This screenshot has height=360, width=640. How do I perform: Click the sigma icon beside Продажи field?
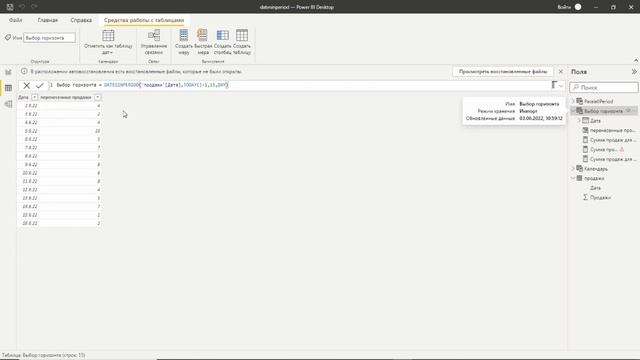click(x=585, y=197)
